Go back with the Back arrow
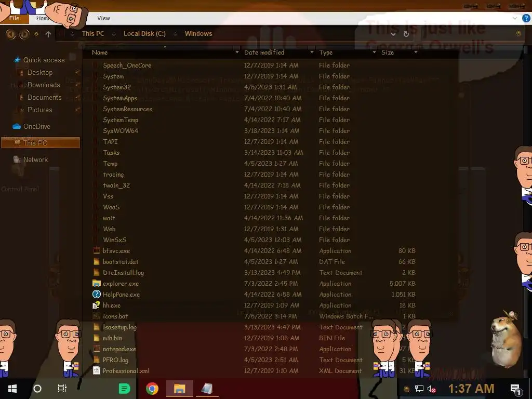Screen dimensions: 532x399 (x=10, y=34)
